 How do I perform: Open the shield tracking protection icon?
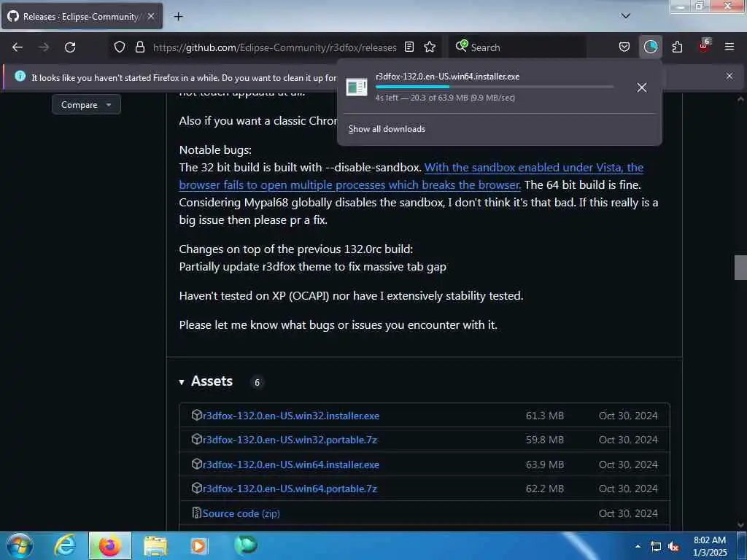point(120,47)
